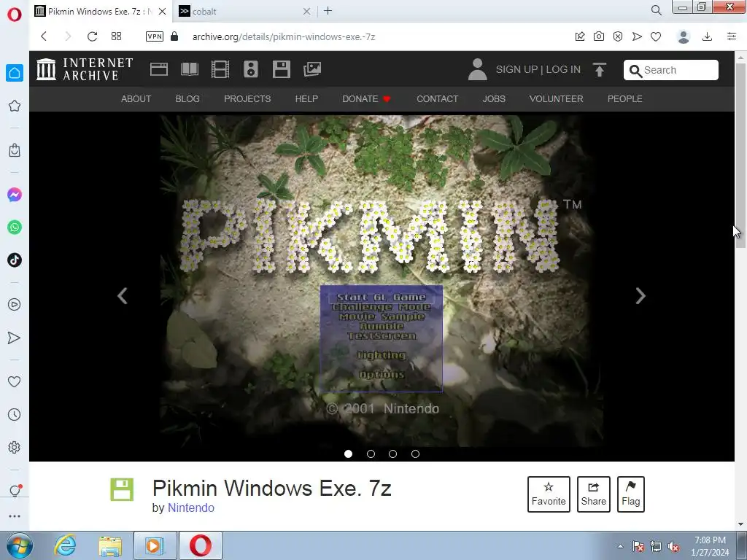Close the cobalt tab

pyautogui.click(x=307, y=12)
